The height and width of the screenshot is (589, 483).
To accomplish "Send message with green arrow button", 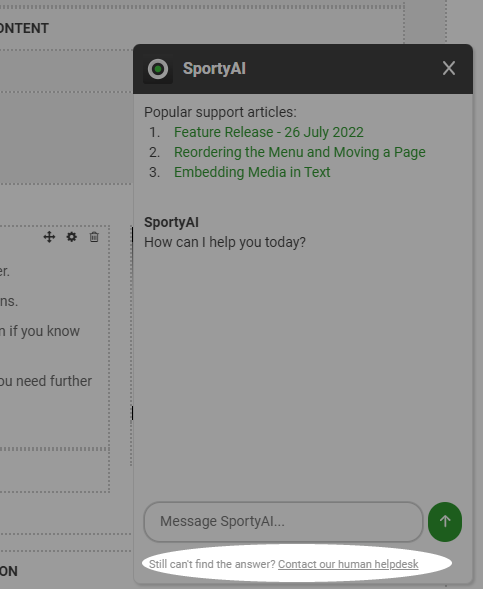I will (x=445, y=521).
